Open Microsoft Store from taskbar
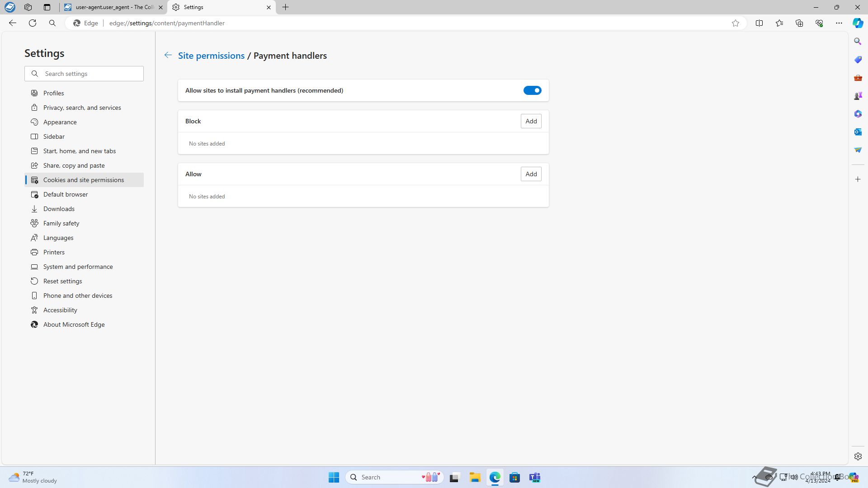 point(514,477)
